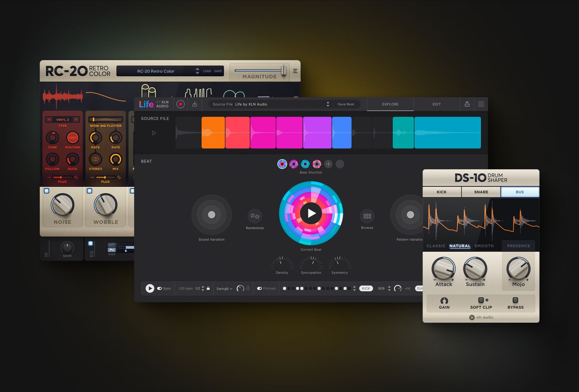
Task: Click the RC-20 Magnitude slider
Action: 260,71
